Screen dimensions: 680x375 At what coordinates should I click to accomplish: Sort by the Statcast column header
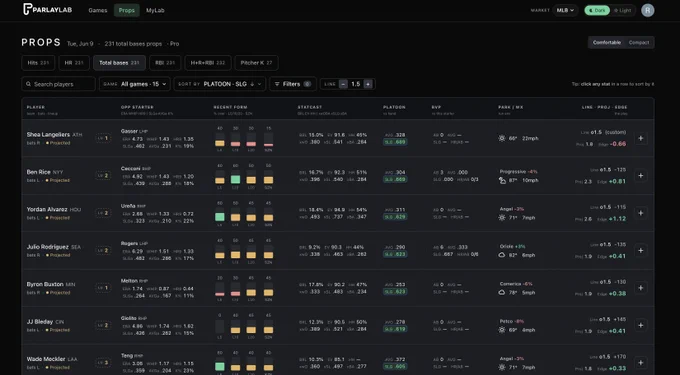310,107
